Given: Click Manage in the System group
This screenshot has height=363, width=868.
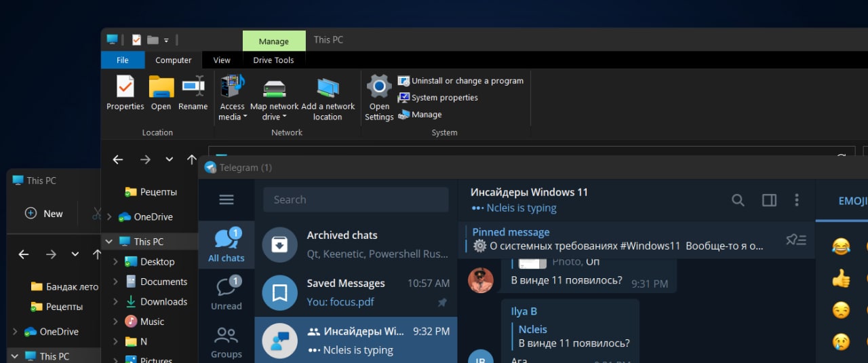Looking at the screenshot, I should pos(420,115).
